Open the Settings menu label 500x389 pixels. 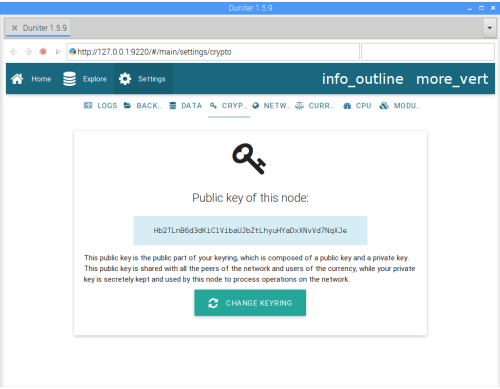pos(152,79)
